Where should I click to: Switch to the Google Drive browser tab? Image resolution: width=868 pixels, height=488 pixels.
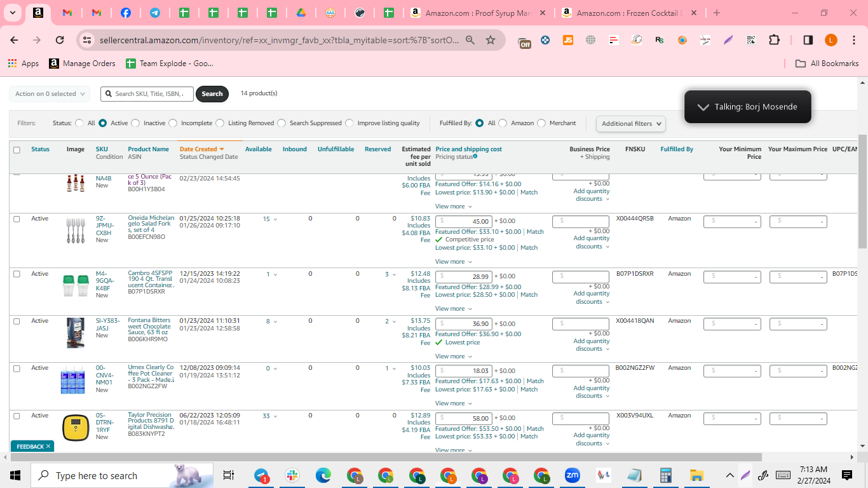coord(301,13)
